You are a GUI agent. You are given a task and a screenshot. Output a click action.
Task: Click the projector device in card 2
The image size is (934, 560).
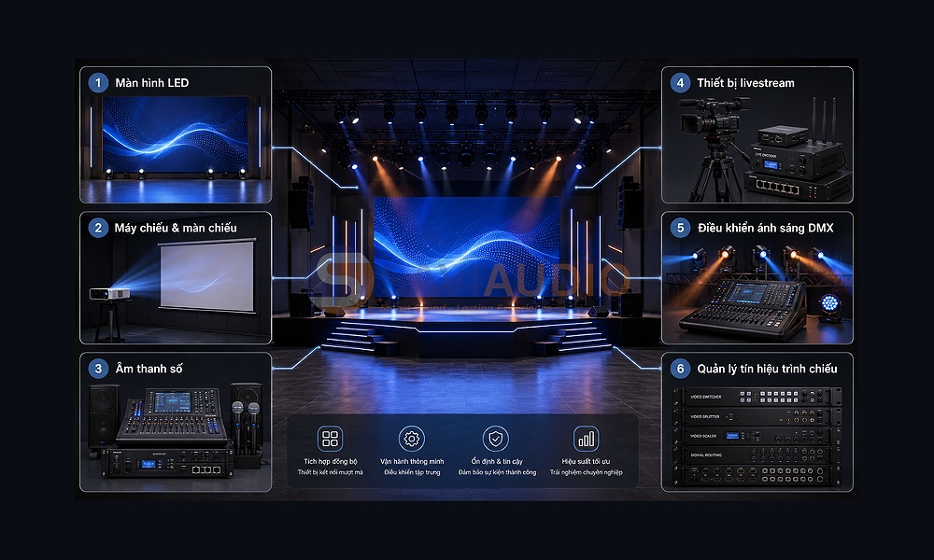click(109, 293)
